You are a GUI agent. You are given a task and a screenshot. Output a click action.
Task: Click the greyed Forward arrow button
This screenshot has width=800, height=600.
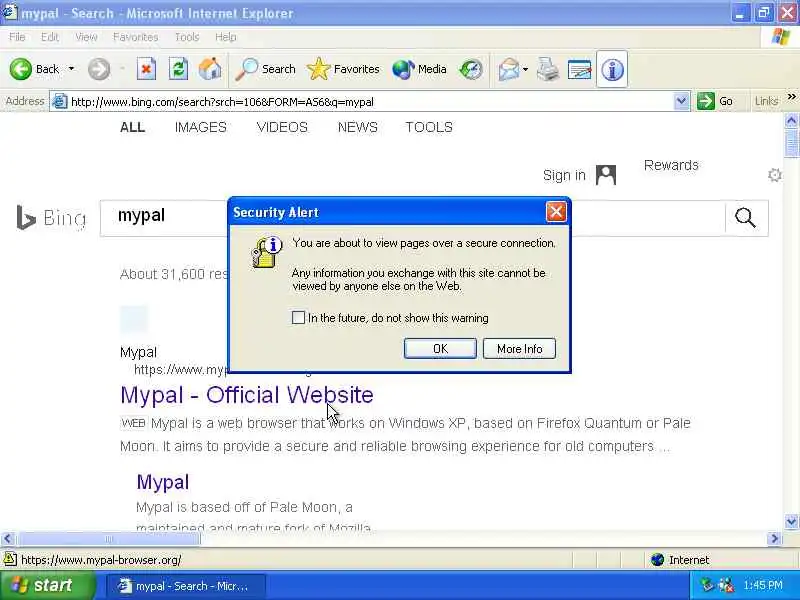click(x=98, y=69)
